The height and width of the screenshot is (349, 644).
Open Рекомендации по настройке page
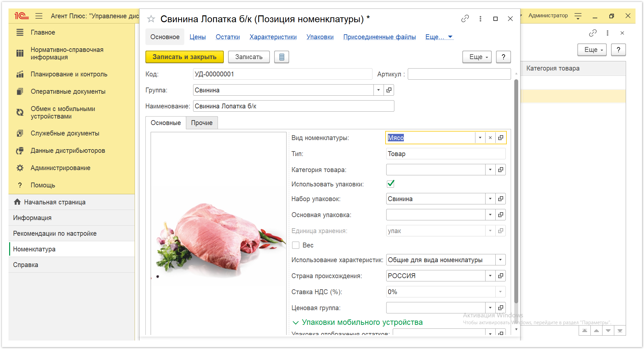tap(72, 233)
